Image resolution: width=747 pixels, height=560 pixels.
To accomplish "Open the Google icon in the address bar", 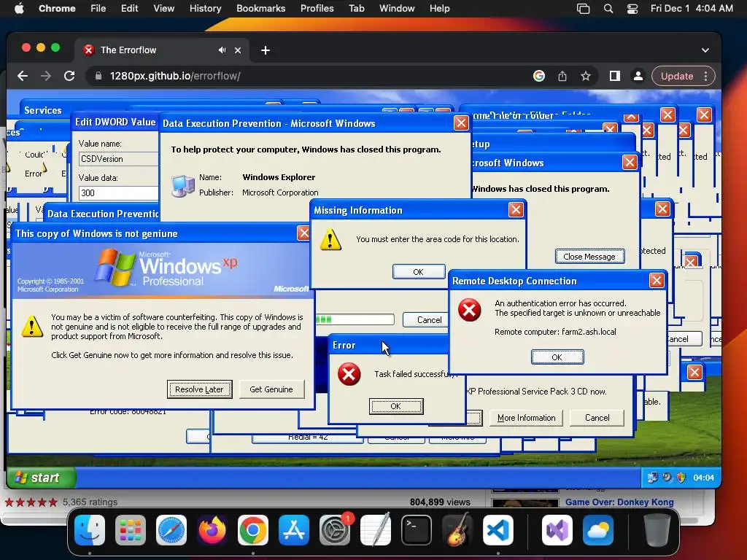I will click(539, 76).
